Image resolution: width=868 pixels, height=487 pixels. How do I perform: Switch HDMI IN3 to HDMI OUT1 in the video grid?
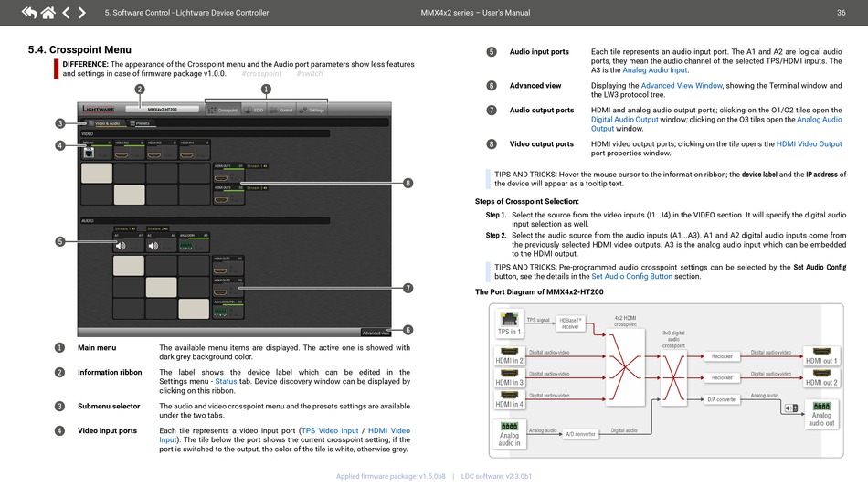[x=163, y=174]
